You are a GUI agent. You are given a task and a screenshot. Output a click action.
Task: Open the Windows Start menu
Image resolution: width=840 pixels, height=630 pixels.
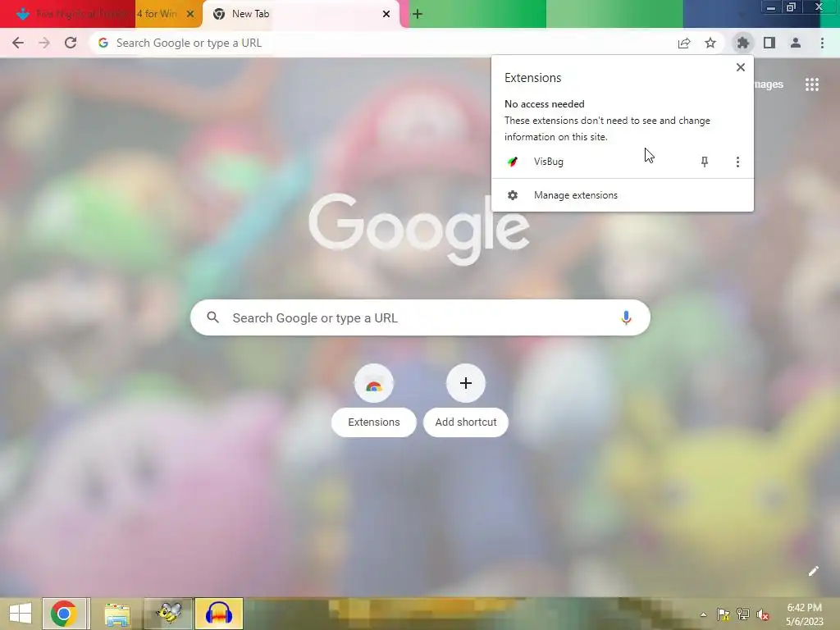click(x=20, y=614)
